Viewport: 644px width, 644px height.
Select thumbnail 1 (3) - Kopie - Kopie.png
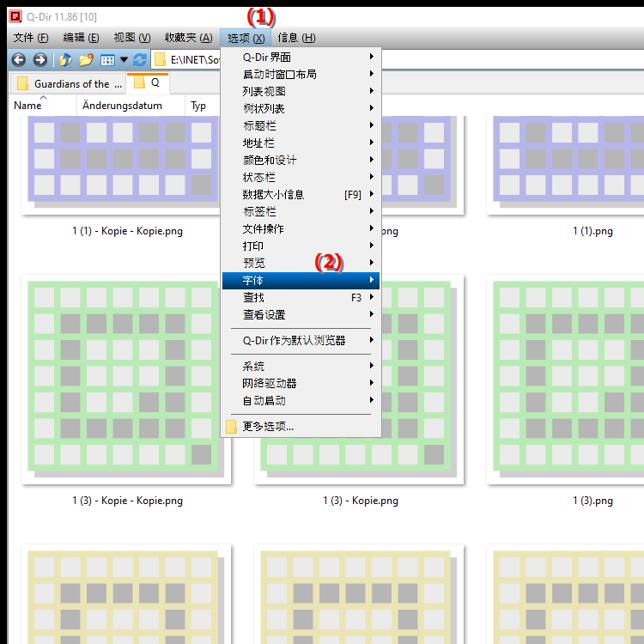(126, 379)
